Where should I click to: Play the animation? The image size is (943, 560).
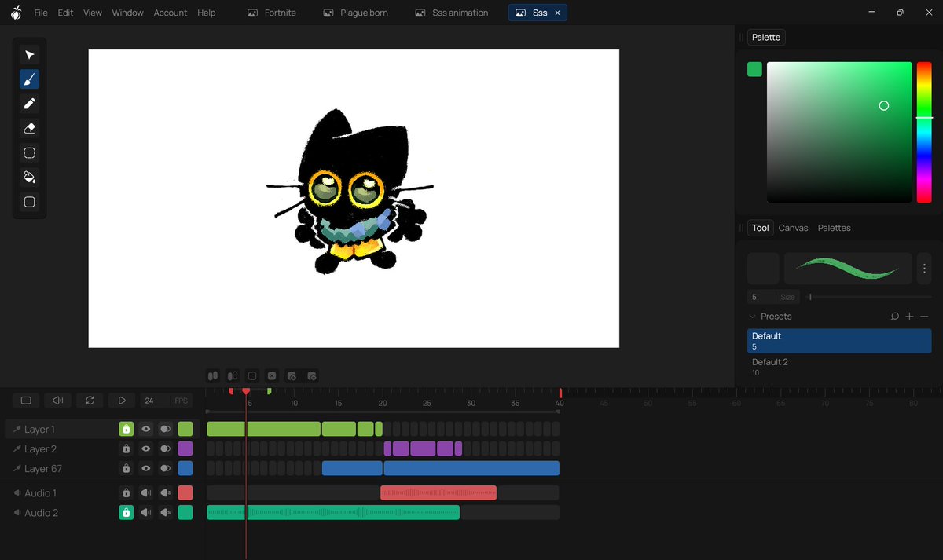point(122,401)
